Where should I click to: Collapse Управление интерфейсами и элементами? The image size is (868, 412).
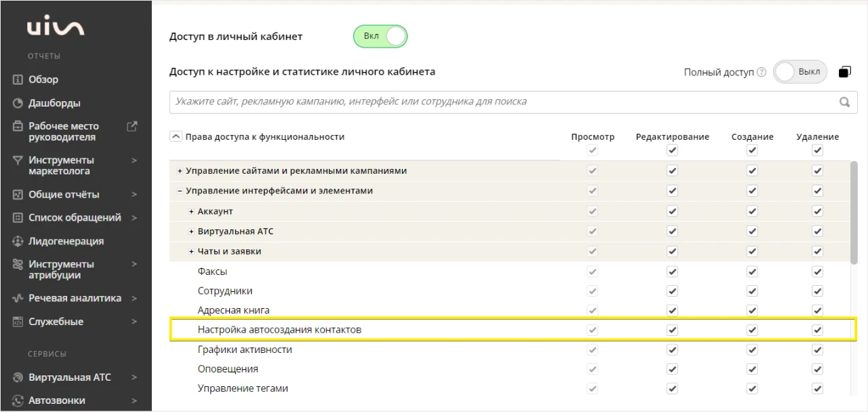point(180,191)
